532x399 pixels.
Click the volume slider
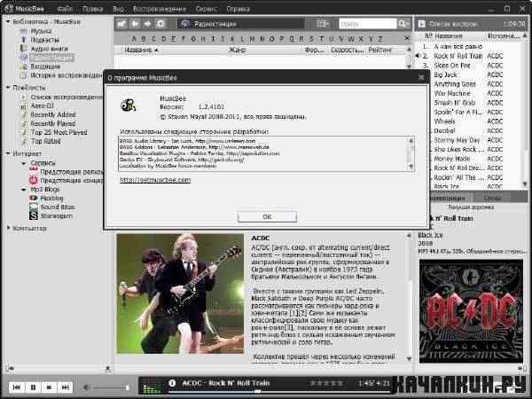click(110, 387)
